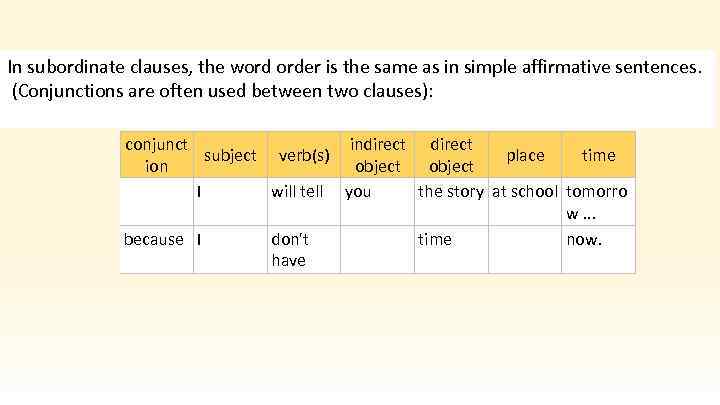
Task: Click the "don't have" verb cell
Action: (289, 250)
